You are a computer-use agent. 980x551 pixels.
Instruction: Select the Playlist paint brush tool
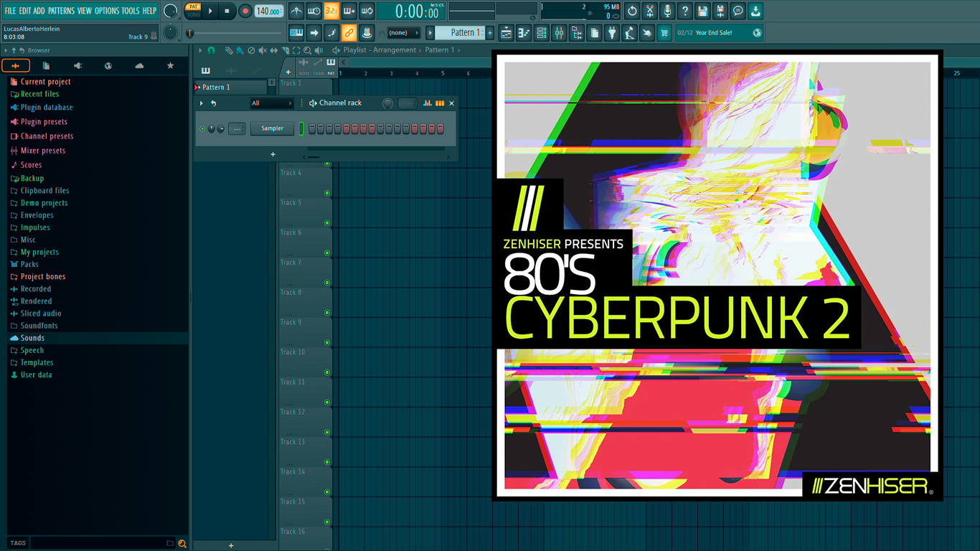[x=240, y=50]
